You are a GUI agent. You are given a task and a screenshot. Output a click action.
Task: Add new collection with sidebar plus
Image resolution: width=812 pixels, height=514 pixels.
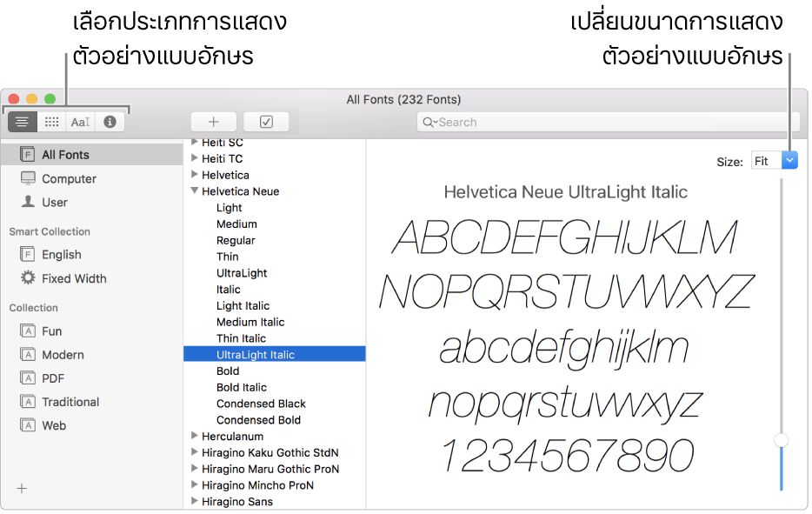[x=22, y=488]
